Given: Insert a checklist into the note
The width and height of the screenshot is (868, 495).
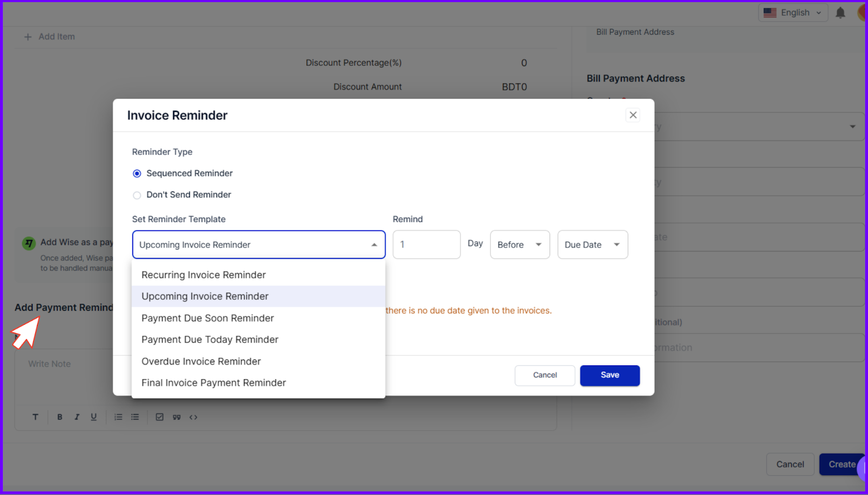Looking at the screenshot, I should click(x=159, y=417).
